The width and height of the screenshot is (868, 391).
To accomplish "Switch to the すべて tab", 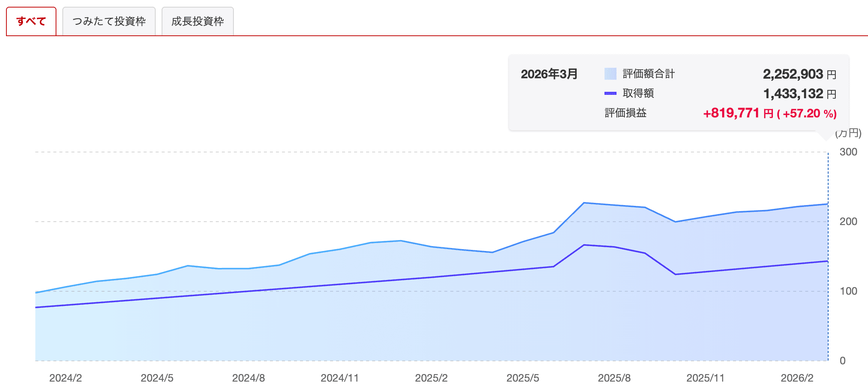I will tap(31, 21).
